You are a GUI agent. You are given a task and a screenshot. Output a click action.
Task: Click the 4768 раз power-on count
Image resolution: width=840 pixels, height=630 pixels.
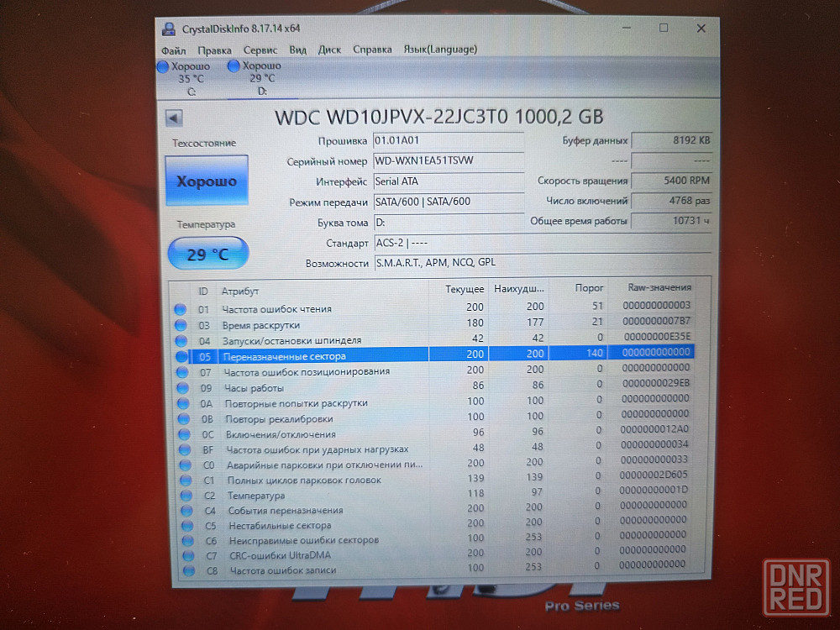pyautogui.click(x=672, y=201)
